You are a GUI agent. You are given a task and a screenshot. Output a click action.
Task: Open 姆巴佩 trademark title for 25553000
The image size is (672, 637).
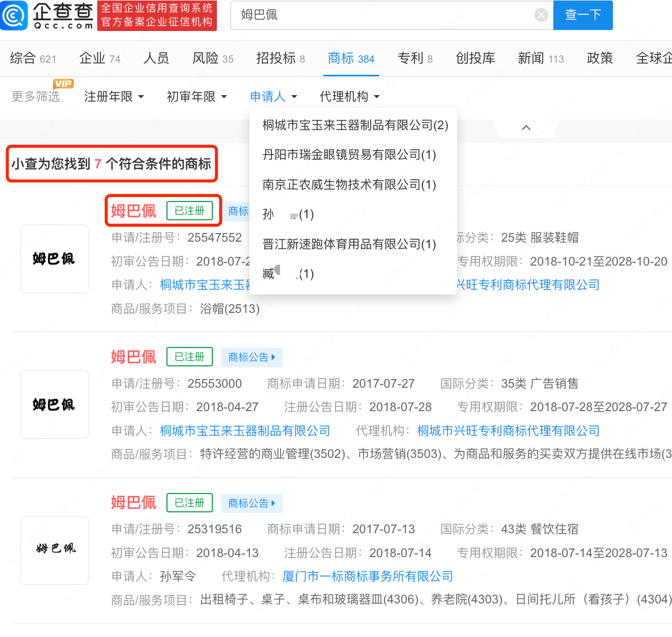coord(133,357)
